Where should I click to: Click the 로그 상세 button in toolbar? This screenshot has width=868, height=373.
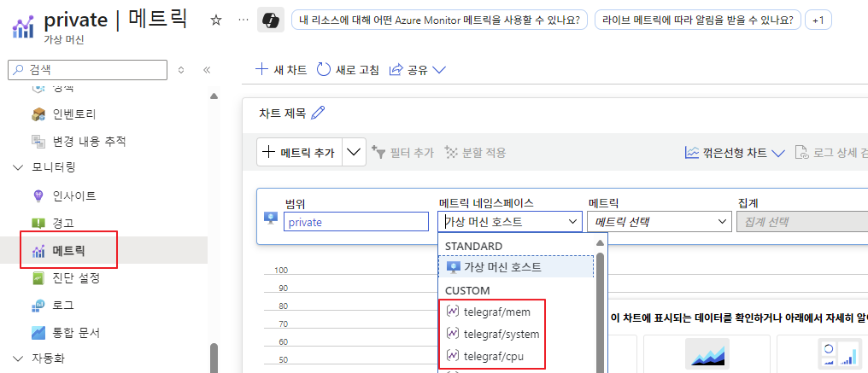(x=831, y=153)
